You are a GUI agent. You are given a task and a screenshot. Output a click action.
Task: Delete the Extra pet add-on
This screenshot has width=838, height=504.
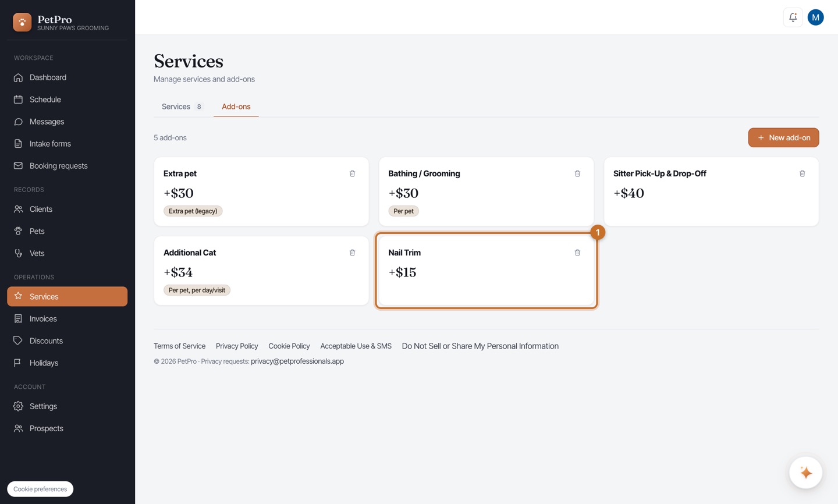352,173
